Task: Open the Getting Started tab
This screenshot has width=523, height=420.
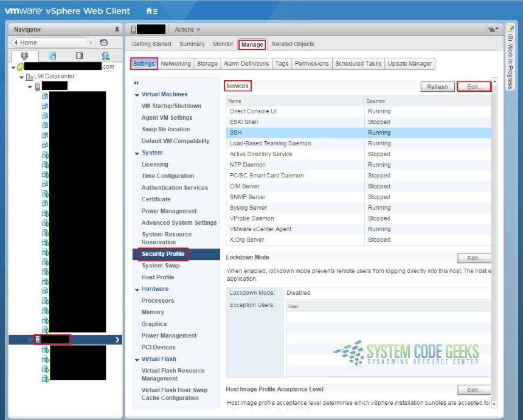Action: (x=151, y=44)
